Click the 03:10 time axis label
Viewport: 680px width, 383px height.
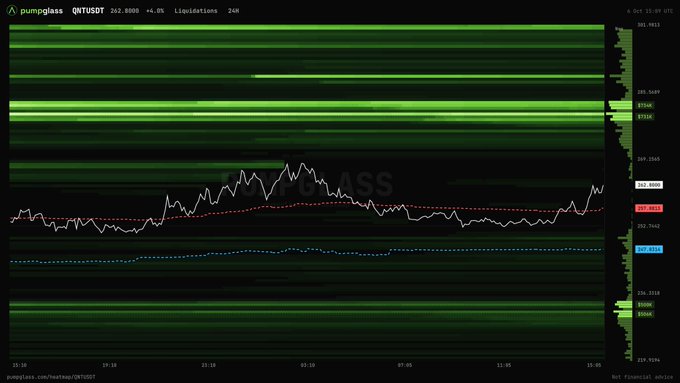coord(307,365)
